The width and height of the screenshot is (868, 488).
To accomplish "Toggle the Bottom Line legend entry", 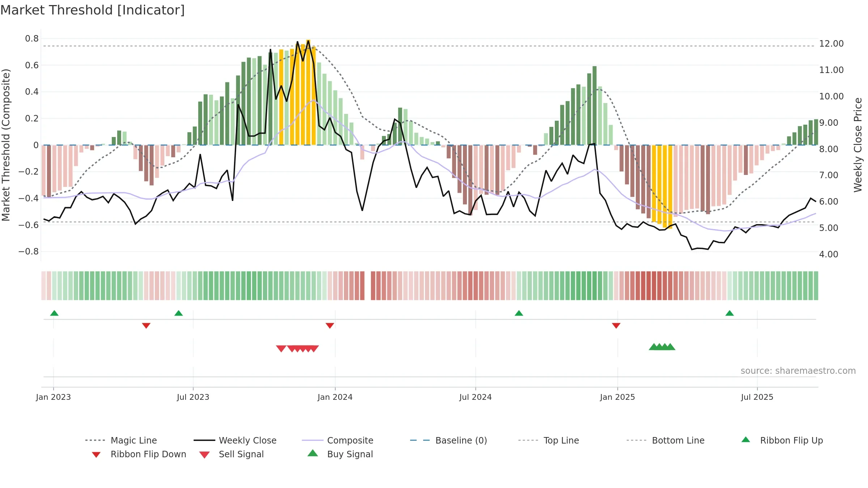I will pyautogui.click(x=665, y=440).
